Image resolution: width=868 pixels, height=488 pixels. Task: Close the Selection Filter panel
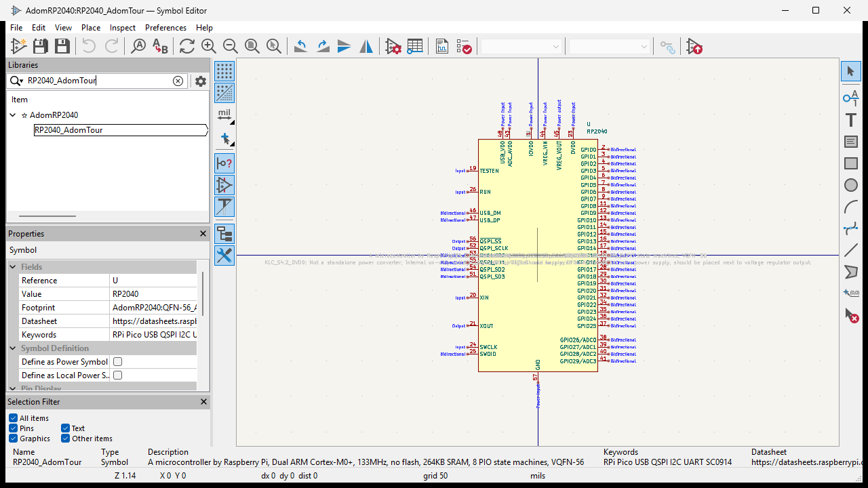pyautogui.click(x=203, y=402)
